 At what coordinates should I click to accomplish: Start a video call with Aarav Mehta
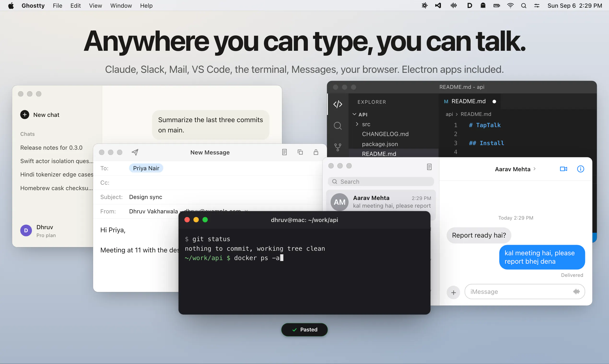(563, 169)
